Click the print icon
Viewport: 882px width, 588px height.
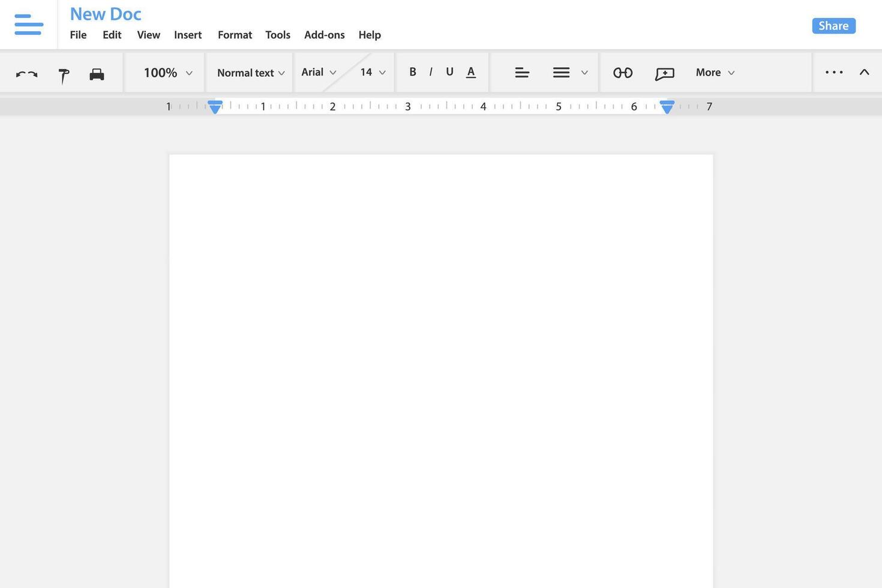click(97, 74)
